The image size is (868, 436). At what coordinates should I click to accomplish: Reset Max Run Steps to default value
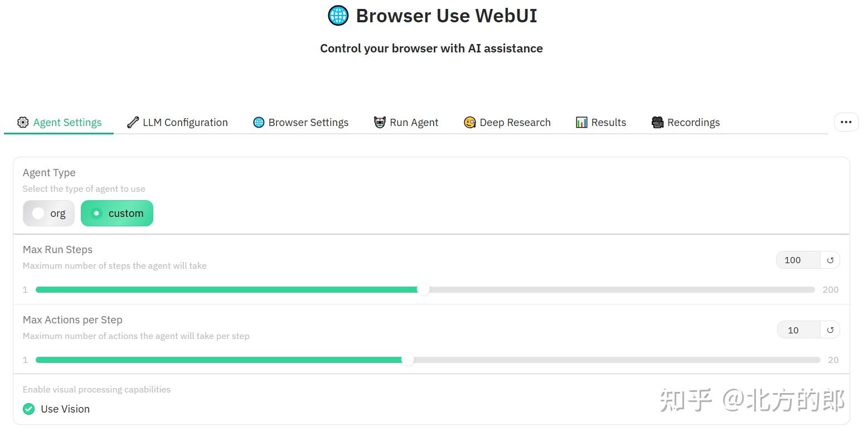(x=830, y=260)
